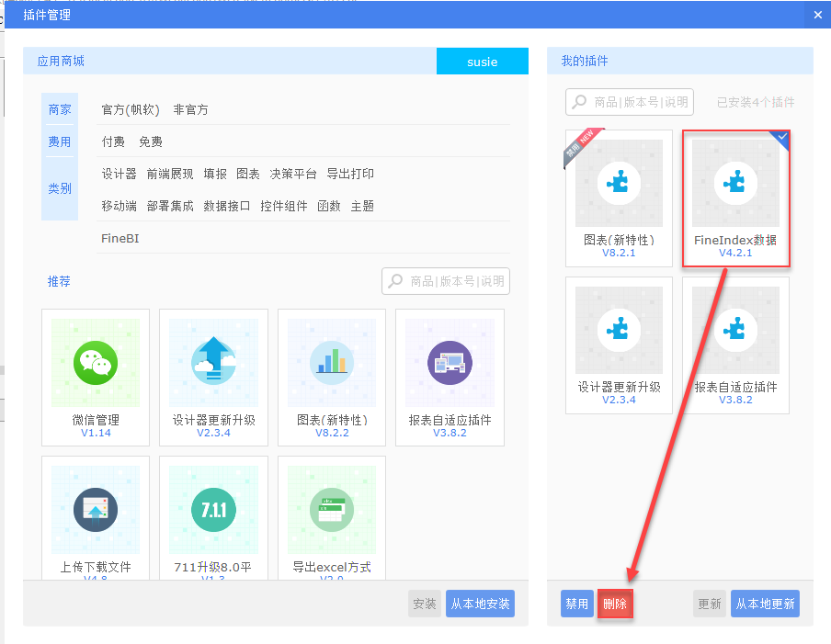Click the 从本地安装 button
Viewport: 831px width, 644px height.
click(x=480, y=604)
